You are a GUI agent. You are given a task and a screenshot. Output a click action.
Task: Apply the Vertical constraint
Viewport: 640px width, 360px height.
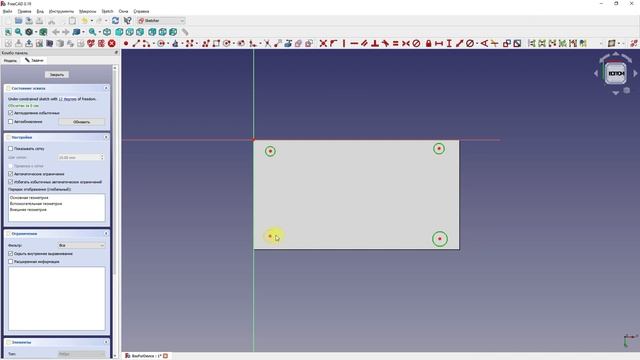click(x=344, y=43)
